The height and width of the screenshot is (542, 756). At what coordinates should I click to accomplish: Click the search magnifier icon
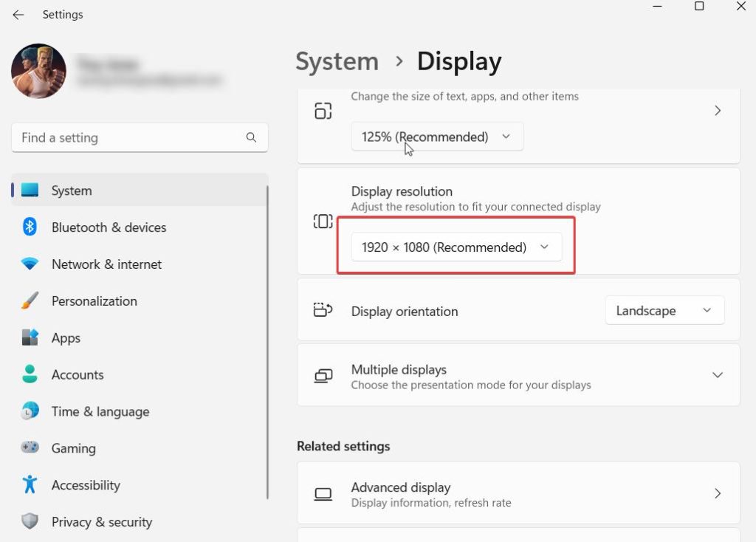[x=251, y=137]
